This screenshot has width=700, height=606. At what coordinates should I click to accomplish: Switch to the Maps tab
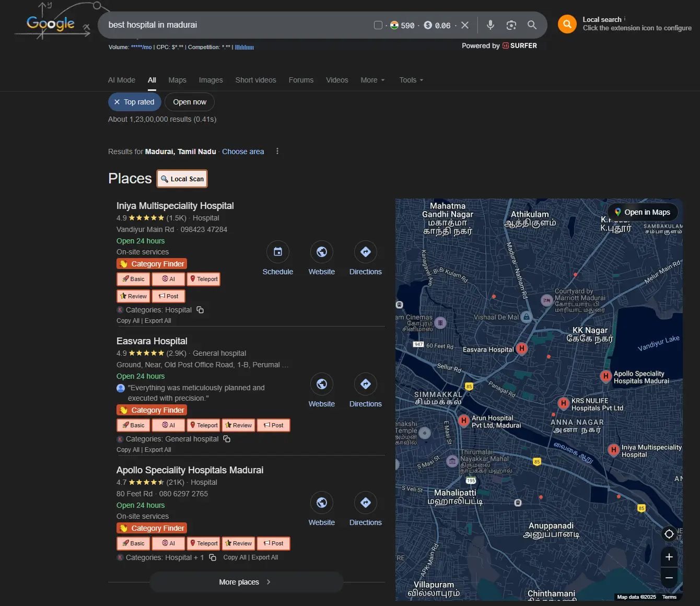(x=177, y=80)
